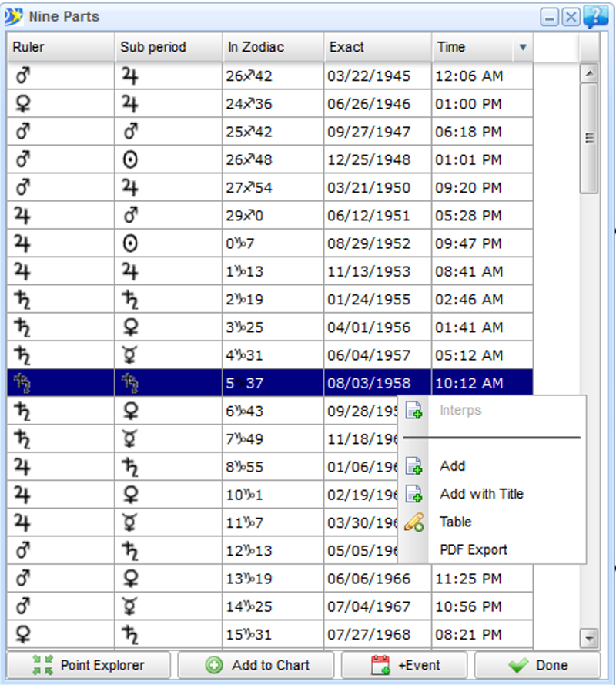The height and width of the screenshot is (685, 616).
Task: Sort by the Exact column header
Action: pyautogui.click(x=377, y=48)
